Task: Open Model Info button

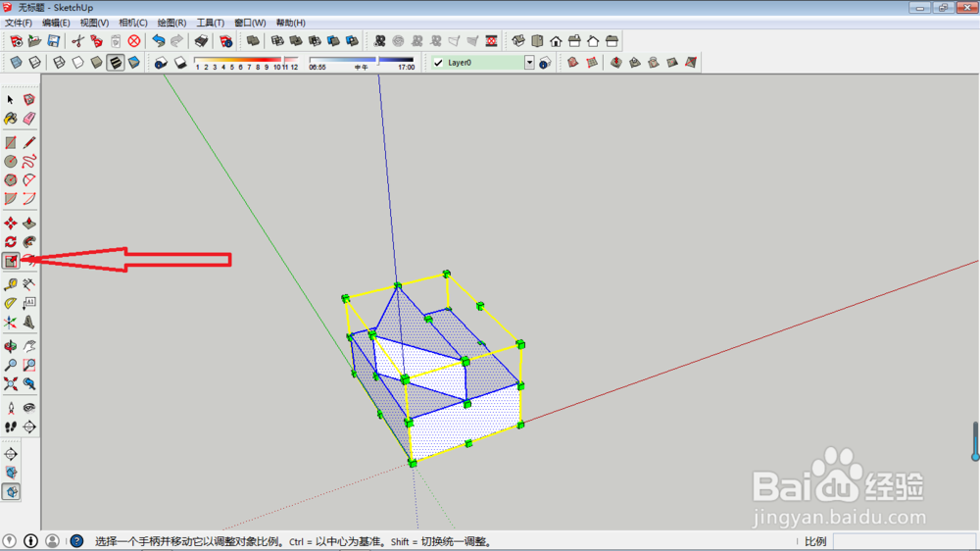Action: (x=225, y=41)
